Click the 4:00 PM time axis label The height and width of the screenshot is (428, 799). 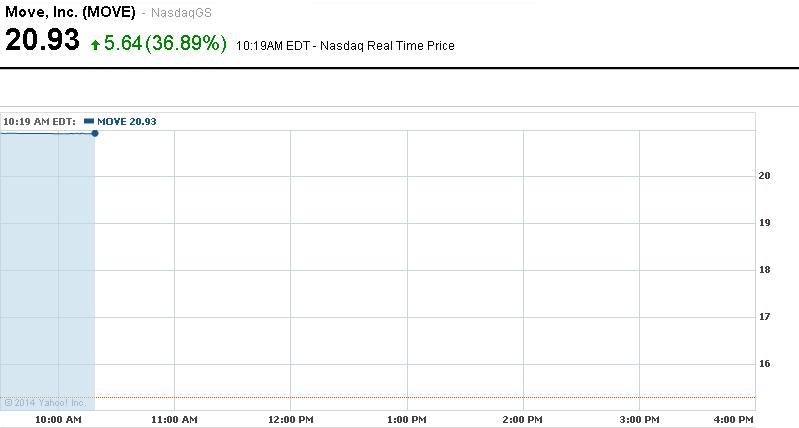point(733,419)
